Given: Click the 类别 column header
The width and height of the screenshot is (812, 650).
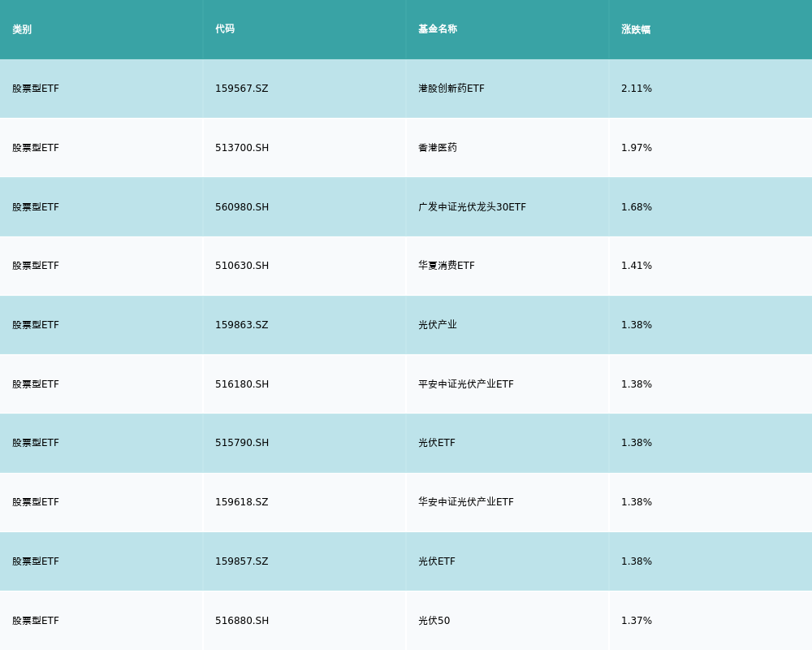Looking at the screenshot, I should 22,29.
